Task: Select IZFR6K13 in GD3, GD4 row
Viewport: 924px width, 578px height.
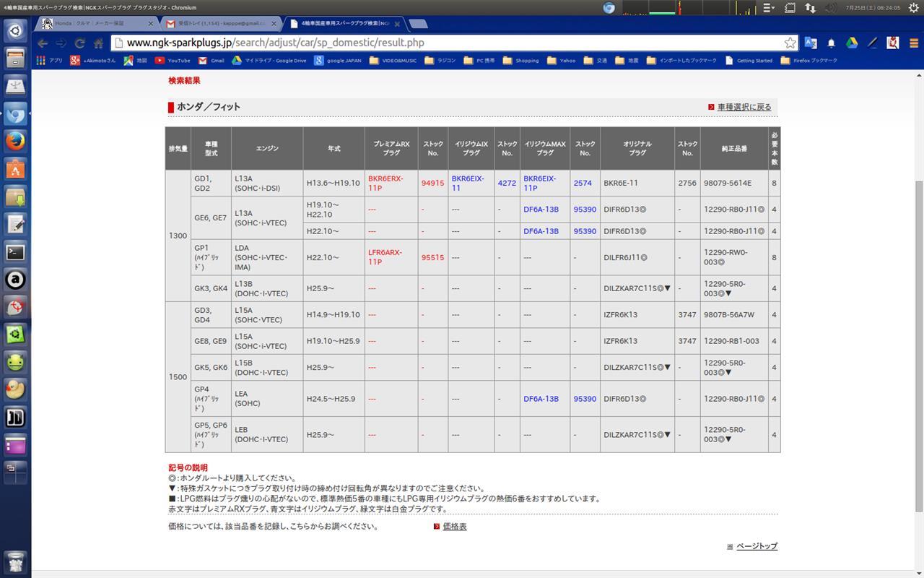Action: [620, 315]
